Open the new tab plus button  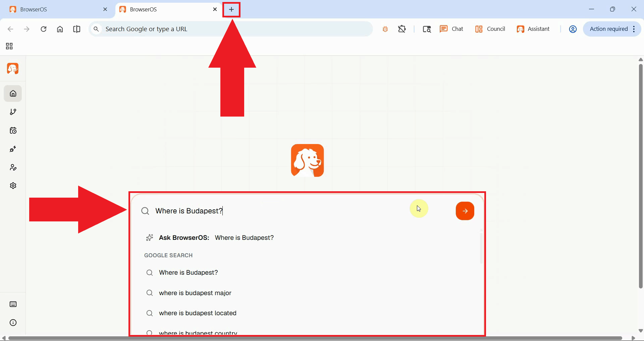coord(231,9)
